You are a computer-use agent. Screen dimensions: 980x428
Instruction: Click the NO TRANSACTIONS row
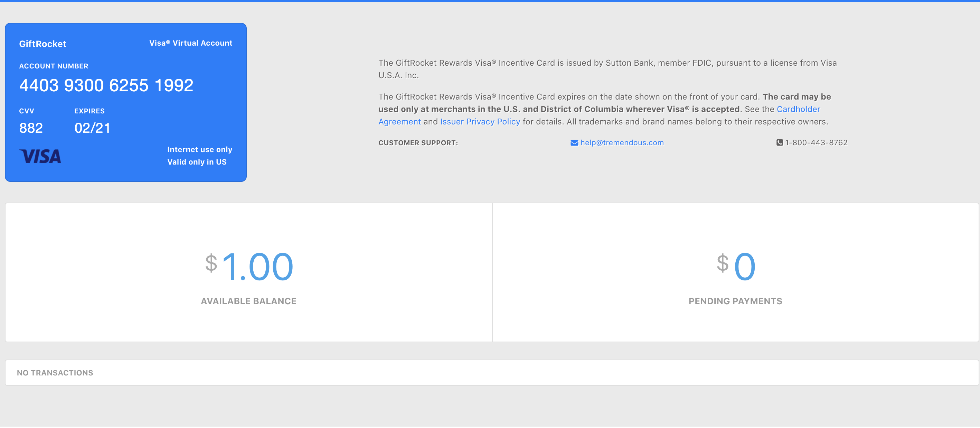pyautogui.click(x=491, y=373)
